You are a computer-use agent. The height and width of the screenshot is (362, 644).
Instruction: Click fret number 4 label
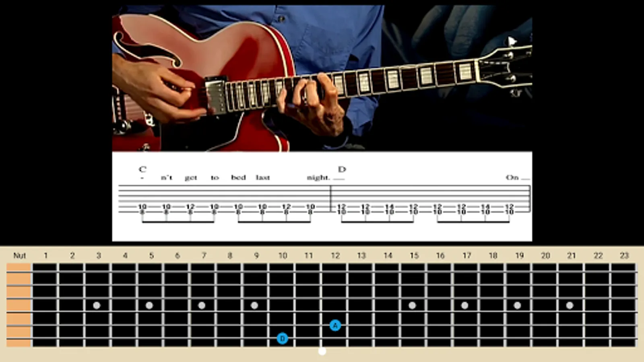125,255
